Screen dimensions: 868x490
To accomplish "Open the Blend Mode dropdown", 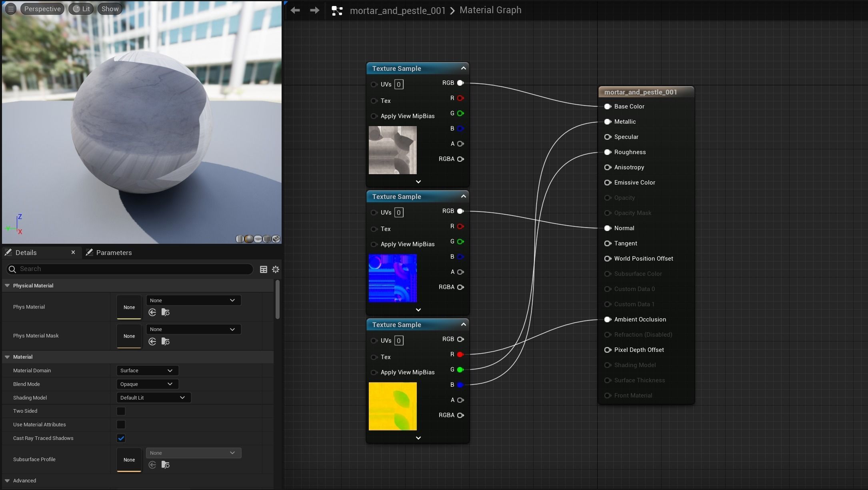I will [147, 384].
